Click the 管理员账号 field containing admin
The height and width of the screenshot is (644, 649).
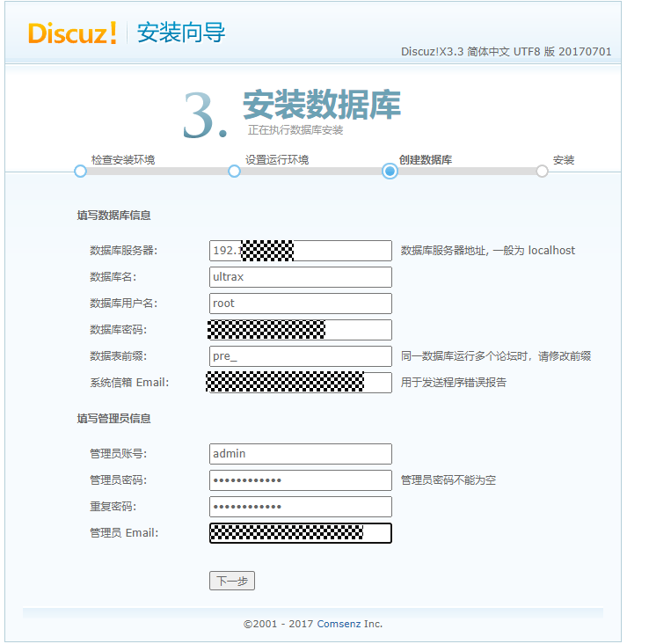click(x=301, y=454)
